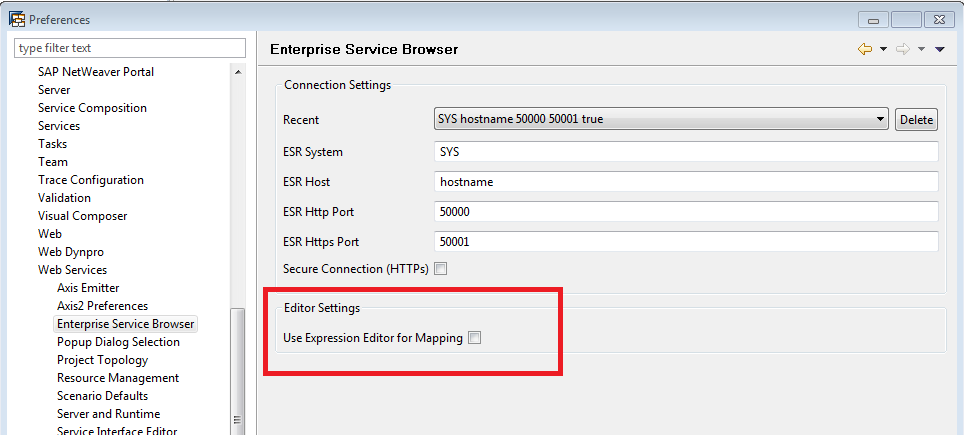Click the filter text search box
964x435 pixels.
(130, 48)
